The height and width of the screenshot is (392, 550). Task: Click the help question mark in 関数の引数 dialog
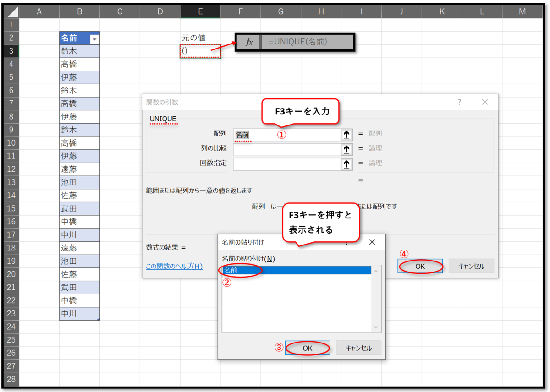459,103
